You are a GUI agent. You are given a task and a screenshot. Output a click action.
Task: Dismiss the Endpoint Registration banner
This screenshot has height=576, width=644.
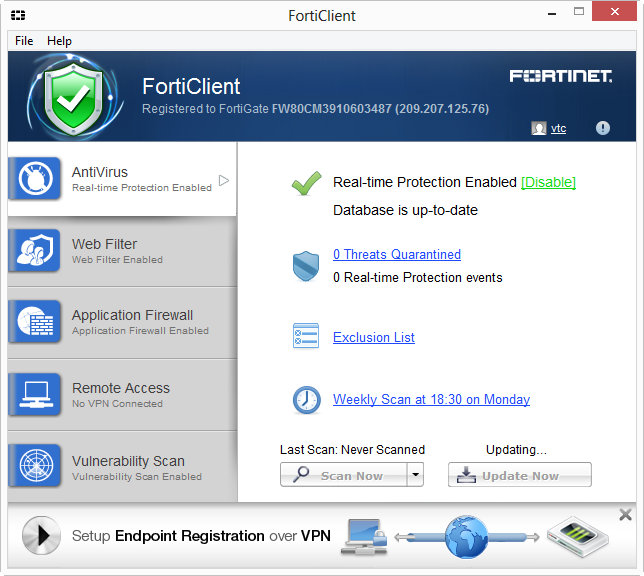(x=626, y=515)
